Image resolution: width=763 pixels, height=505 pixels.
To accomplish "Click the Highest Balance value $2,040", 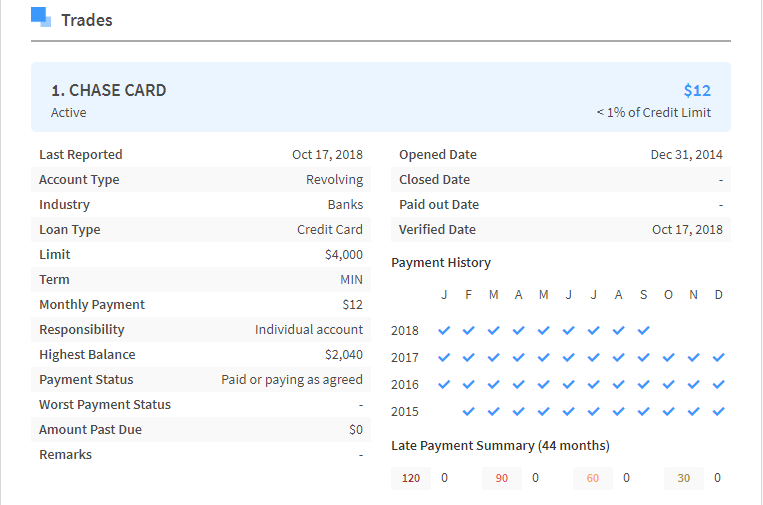I will [x=344, y=355].
